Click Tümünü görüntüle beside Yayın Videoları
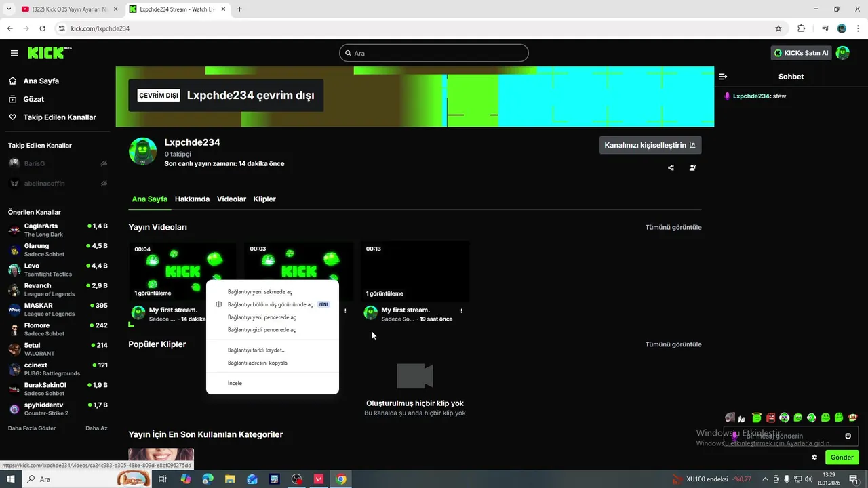Image resolution: width=868 pixels, height=488 pixels. tap(673, 228)
